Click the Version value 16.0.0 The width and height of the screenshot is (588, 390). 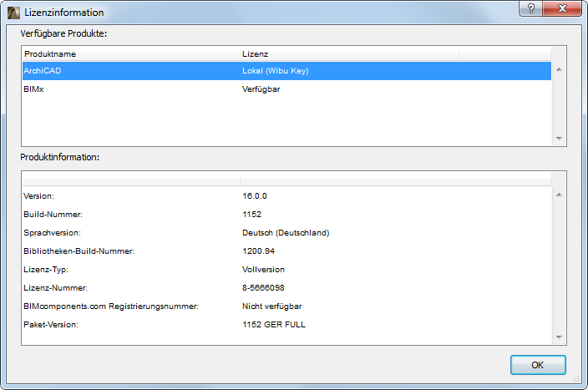click(255, 196)
